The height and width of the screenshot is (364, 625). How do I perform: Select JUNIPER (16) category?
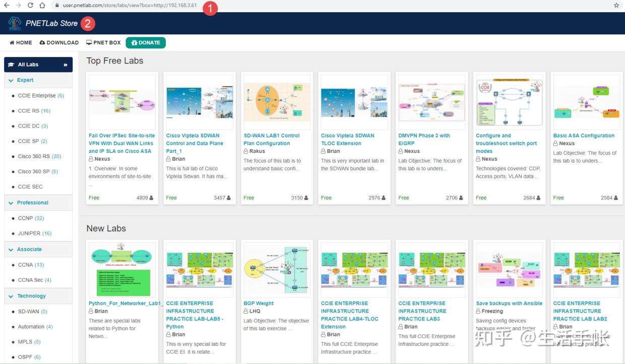click(x=35, y=234)
